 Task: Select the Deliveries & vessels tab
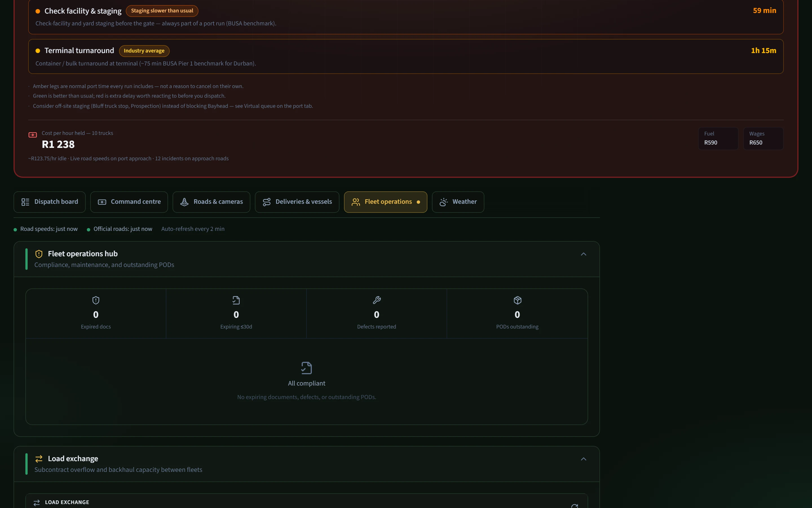(297, 202)
